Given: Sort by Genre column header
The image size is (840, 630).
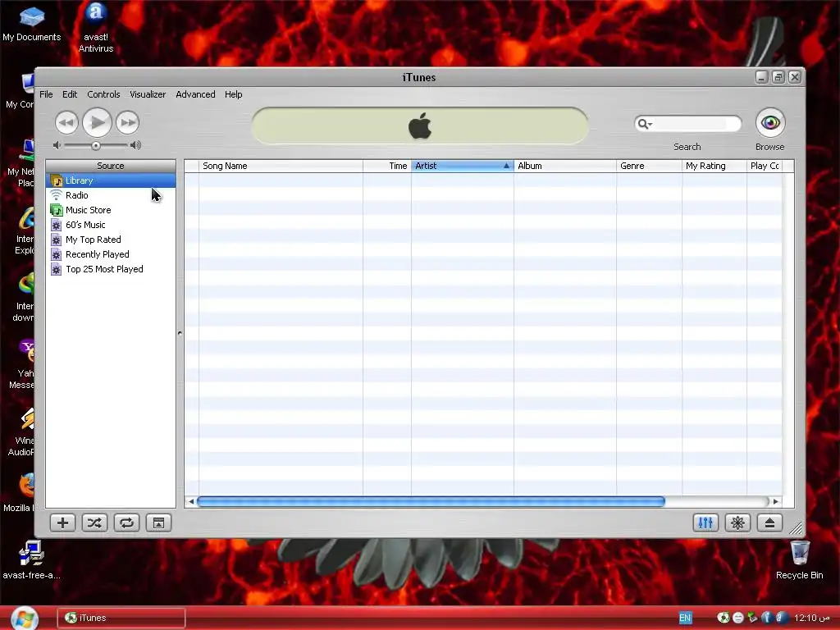Looking at the screenshot, I should click(650, 166).
